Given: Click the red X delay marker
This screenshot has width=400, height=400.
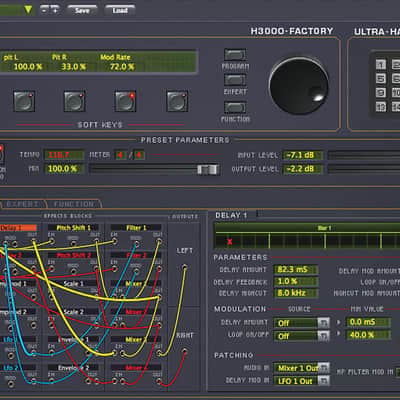Looking at the screenshot, I should 230,242.
